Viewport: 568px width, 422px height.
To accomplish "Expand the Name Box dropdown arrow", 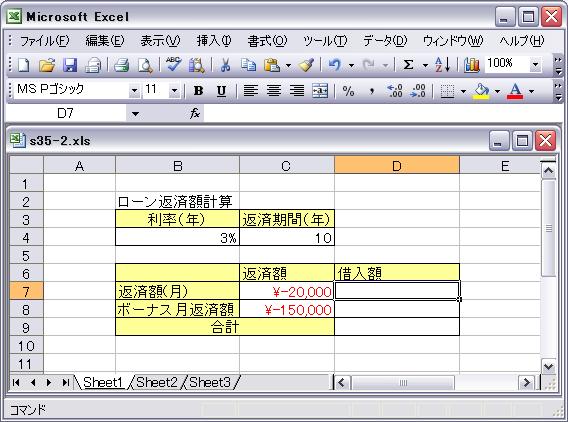I will (x=135, y=114).
